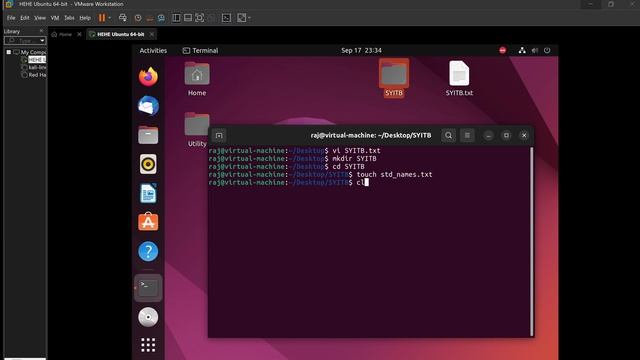
Task: Open the Help menu in VMware
Action: click(85, 18)
